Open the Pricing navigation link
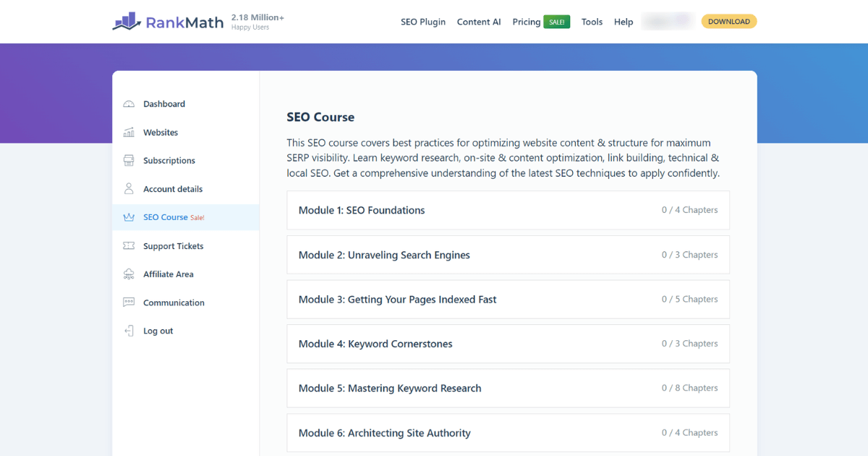The image size is (868, 456). tap(527, 22)
